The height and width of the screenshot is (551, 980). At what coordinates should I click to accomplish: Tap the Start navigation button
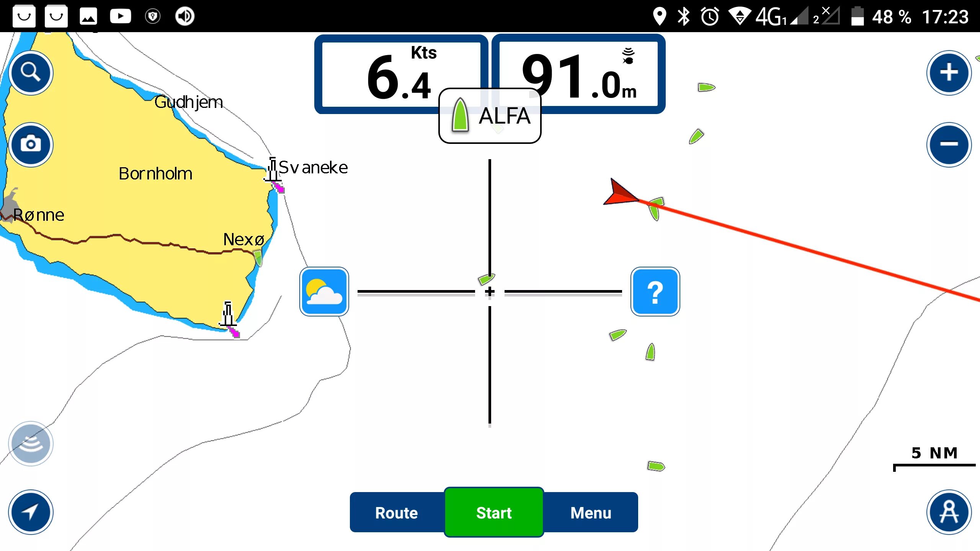494,513
